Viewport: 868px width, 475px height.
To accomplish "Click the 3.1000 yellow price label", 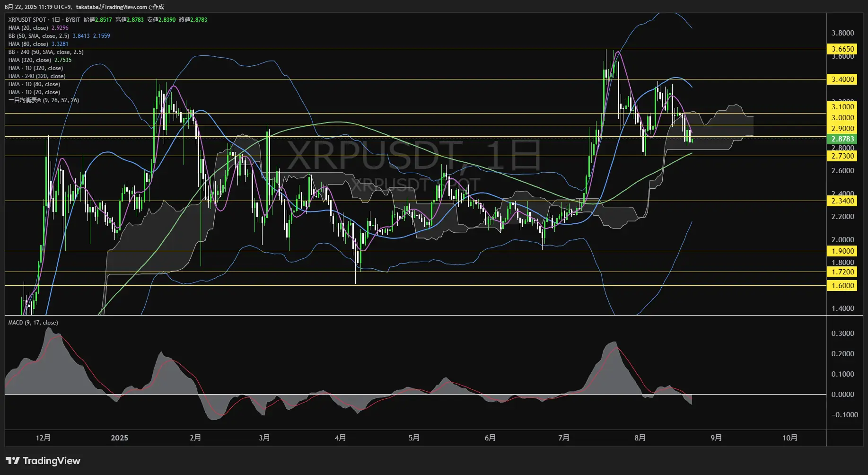I will (842, 106).
